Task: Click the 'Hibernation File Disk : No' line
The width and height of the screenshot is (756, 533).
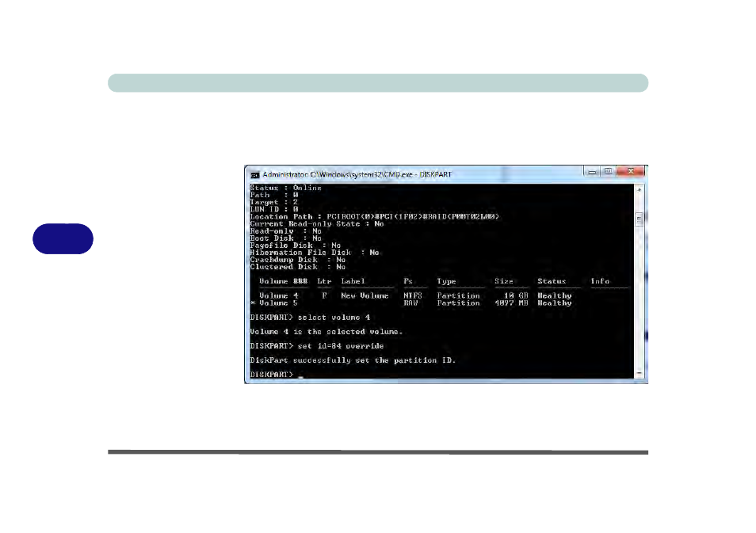Action: (x=315, y=253)
